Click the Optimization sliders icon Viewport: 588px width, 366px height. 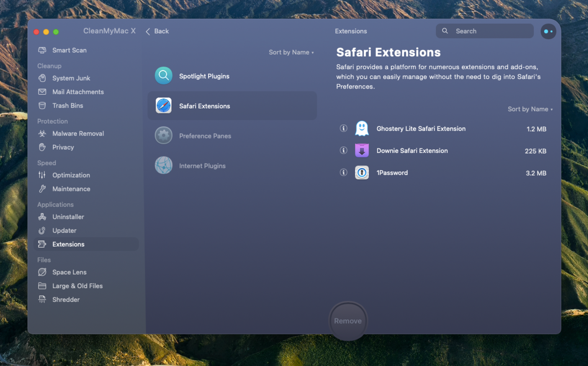(x=42, y=175)
